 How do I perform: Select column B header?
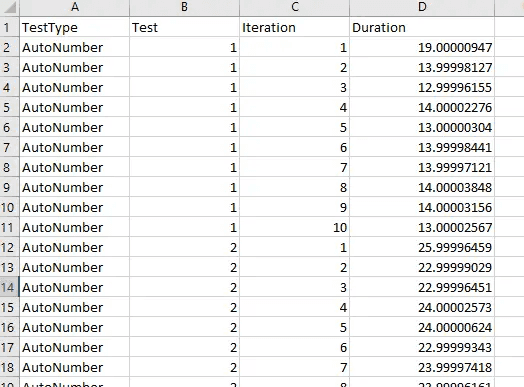(184, 8)
